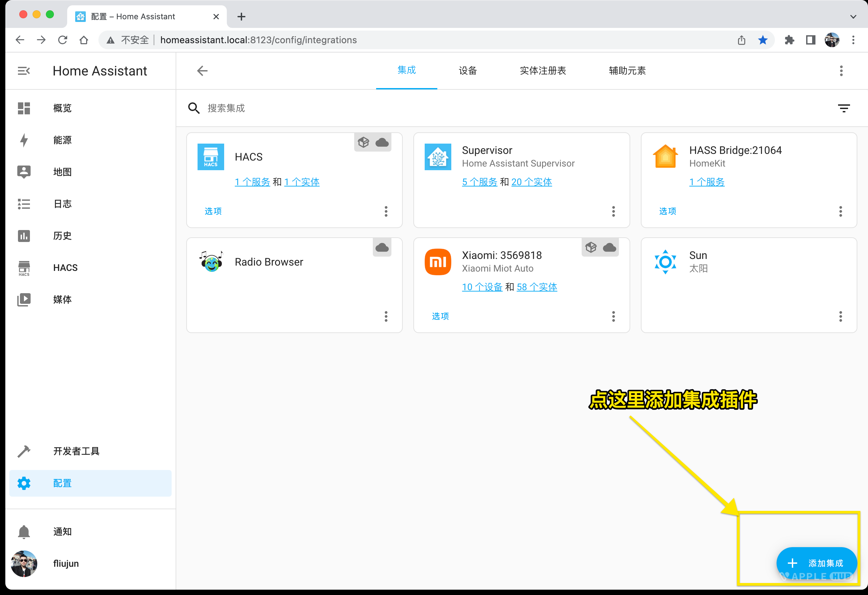This screenshot has width=868, height=595.
Task: Click the 添加集成 add integration button
Action: pos(816,563)
